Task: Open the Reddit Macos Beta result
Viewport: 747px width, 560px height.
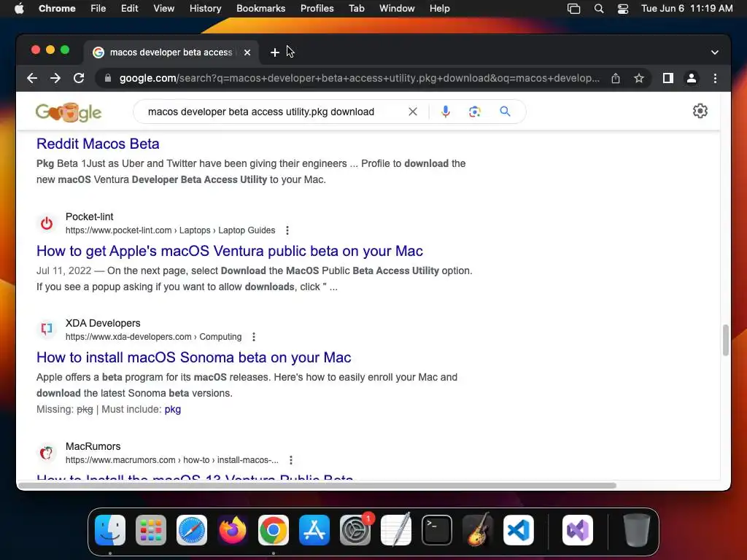Action: [98, 144]
